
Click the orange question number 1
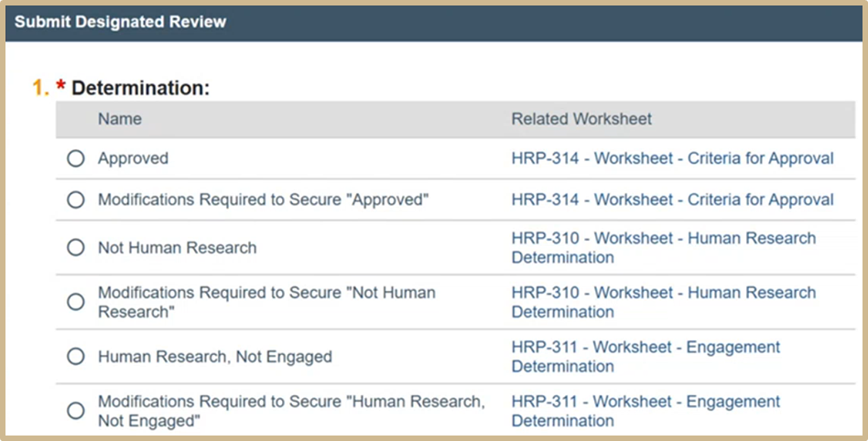point(39,88)
